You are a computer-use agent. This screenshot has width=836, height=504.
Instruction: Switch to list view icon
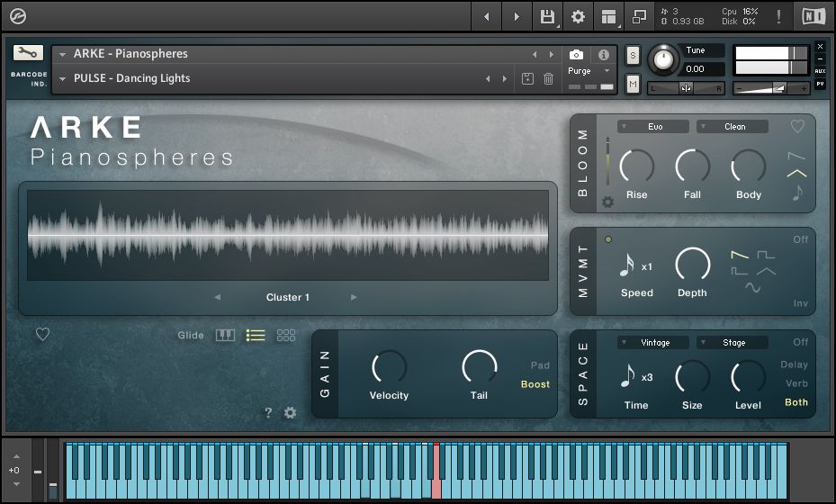pos(256,335)
